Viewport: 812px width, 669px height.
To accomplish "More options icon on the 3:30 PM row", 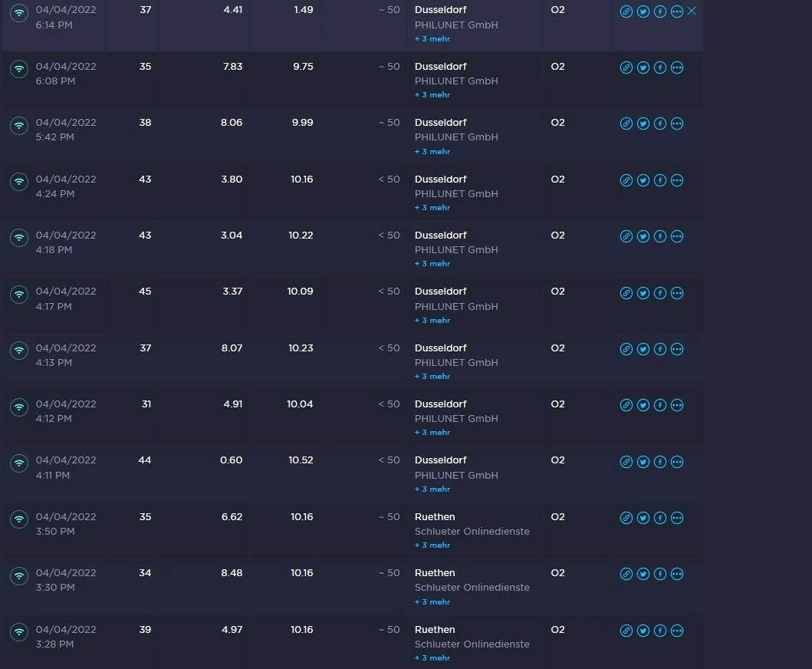I will point(677,574).
